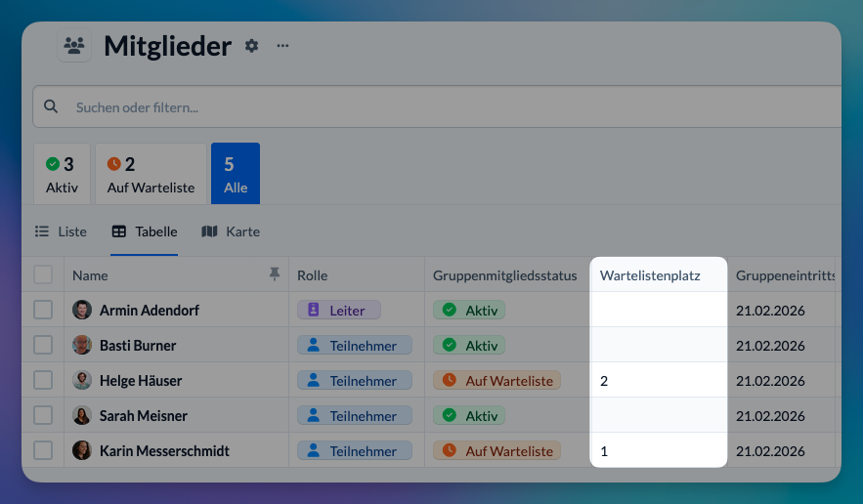The image size is (863, 504).
Task: Sort by Gruppenmitgliedsstatus column header
Action: point(504,275)
